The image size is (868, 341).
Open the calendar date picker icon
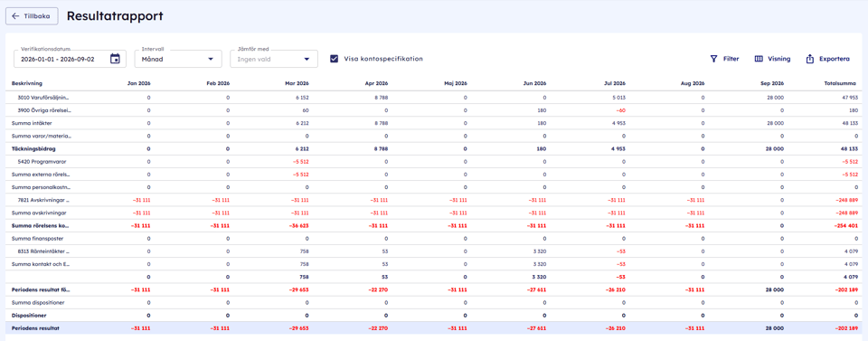[115, 59]
